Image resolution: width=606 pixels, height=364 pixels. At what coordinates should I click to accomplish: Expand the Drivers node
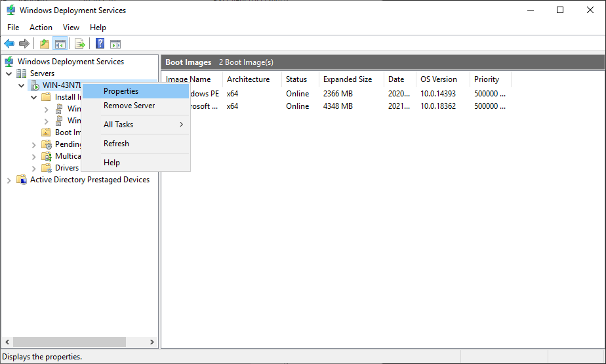pos(33,169)
